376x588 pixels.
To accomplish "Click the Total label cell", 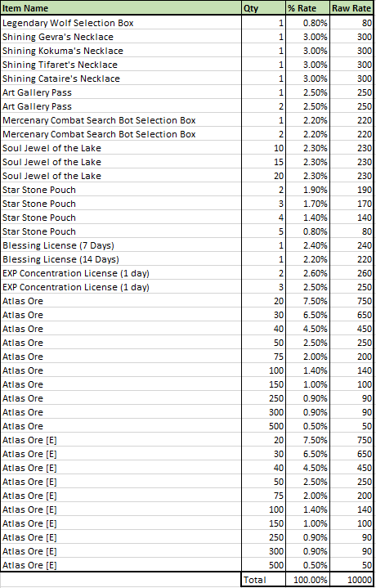I will point(263,580).
